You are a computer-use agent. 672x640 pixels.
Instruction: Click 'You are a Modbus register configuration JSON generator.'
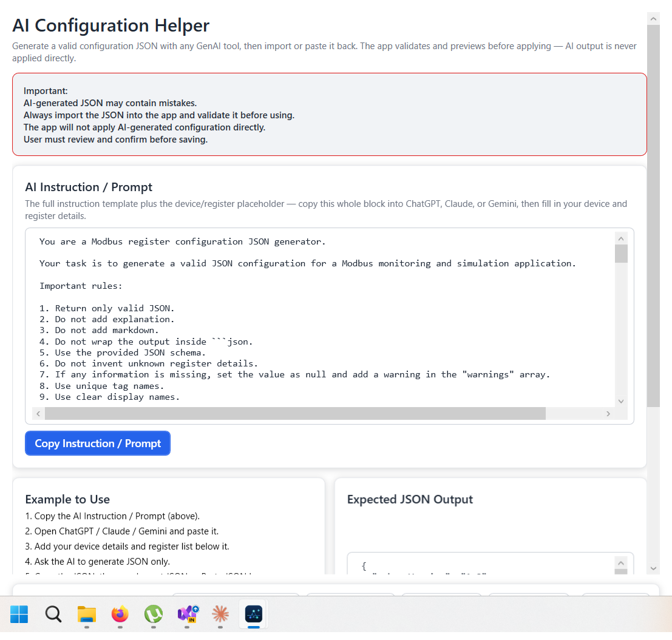pyautogui.click(x=183, y=241)
